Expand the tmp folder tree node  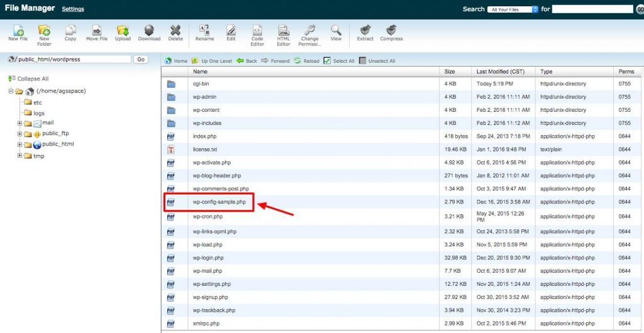(x=19, y=156)
